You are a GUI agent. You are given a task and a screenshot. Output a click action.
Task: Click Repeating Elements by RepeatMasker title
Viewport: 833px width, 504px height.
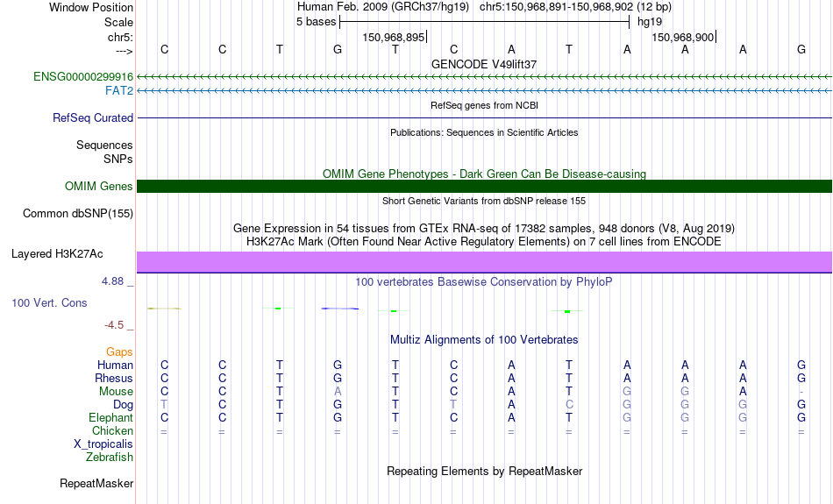pos(485,471)
